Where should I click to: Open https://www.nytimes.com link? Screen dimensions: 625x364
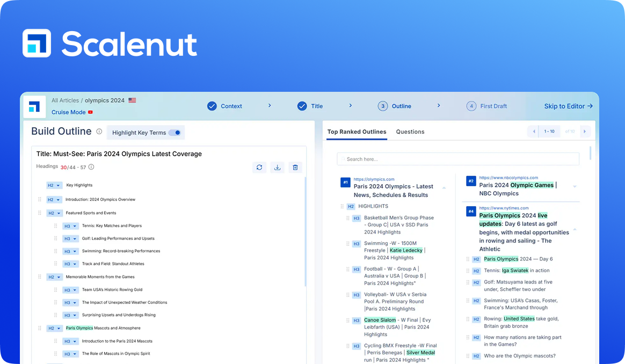pos(504,208)
